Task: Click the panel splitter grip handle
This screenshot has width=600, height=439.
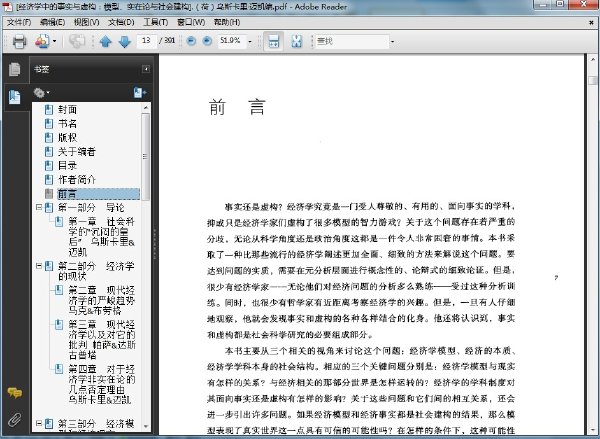Action: point(155,244)
